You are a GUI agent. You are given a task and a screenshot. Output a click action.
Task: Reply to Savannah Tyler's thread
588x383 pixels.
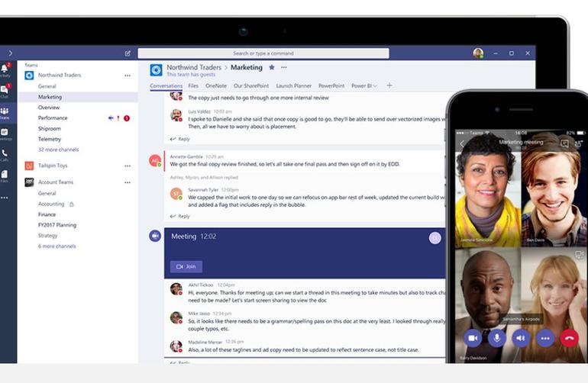point(180,216)
